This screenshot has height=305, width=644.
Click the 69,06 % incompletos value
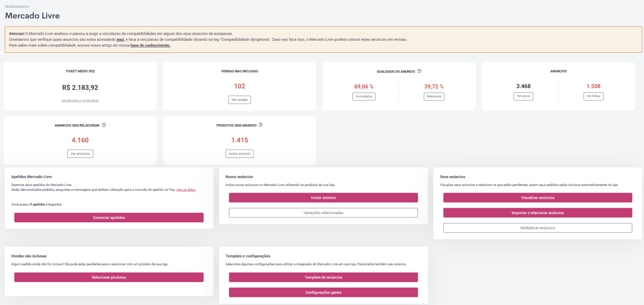(x=364, y=86)
